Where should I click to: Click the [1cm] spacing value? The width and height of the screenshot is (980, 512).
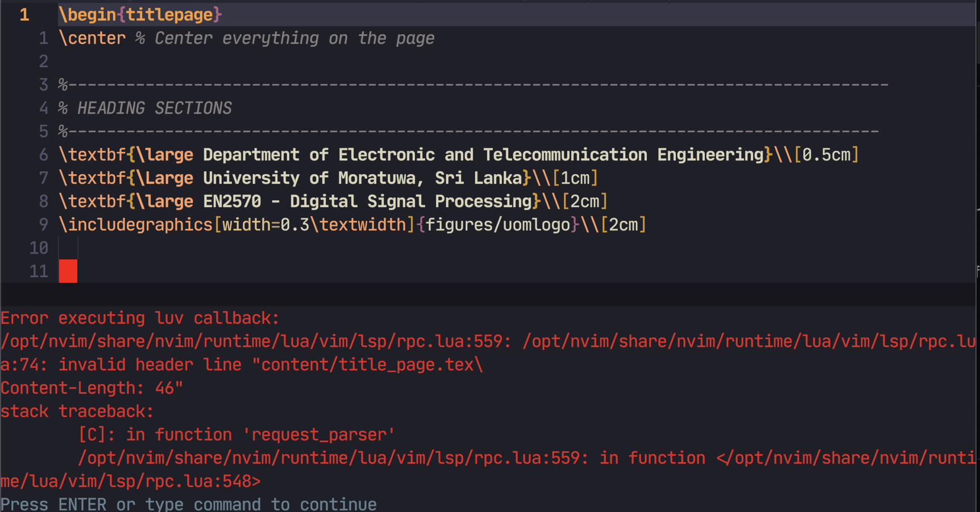(x=575, y=178)
